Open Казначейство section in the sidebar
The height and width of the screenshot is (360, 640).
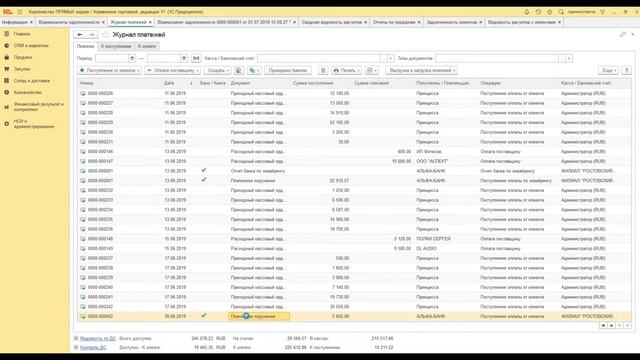(28, 92)
